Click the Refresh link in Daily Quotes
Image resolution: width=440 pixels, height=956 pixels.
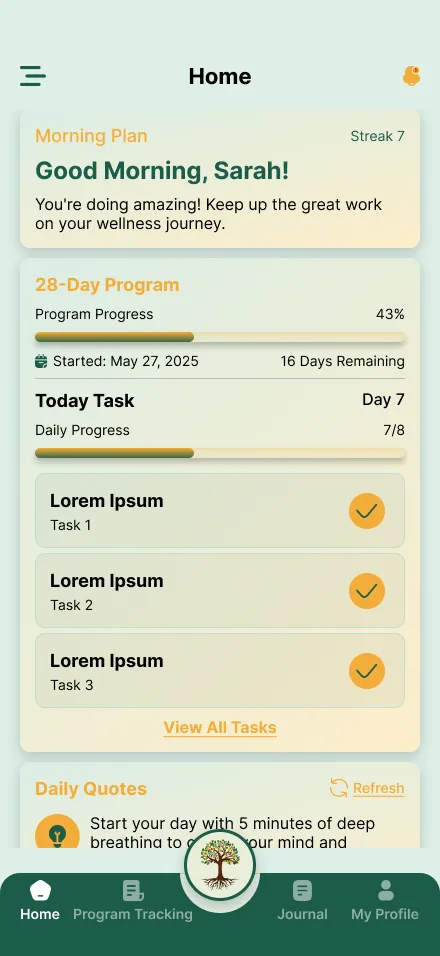pyautogui.click(x=378, y=788)
